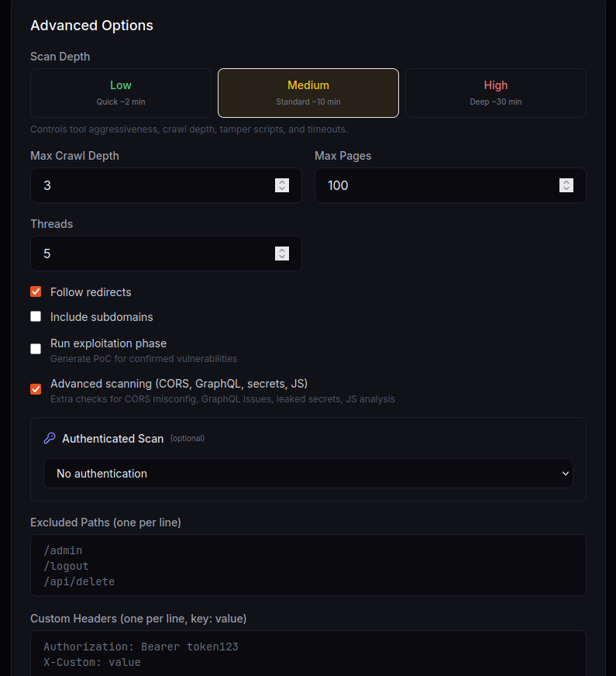Increase Threads count with stepper arrow
This screenshot has width=616, height=676.
point(281,250)
